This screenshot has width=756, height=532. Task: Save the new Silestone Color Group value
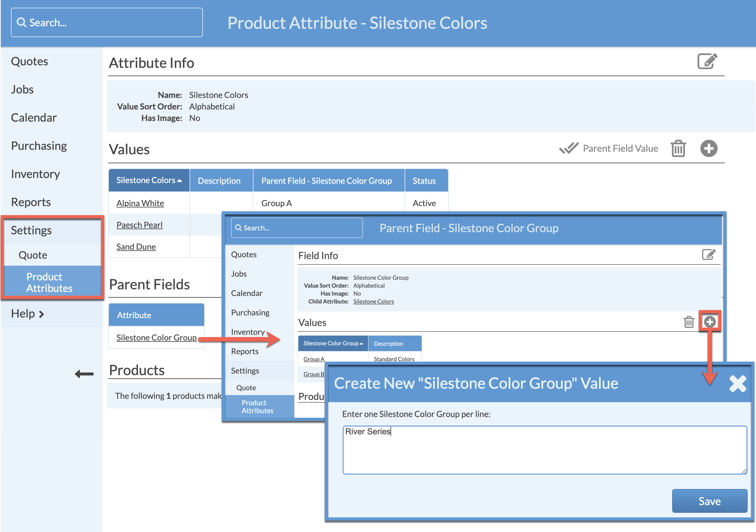click(x=709, y=501)
